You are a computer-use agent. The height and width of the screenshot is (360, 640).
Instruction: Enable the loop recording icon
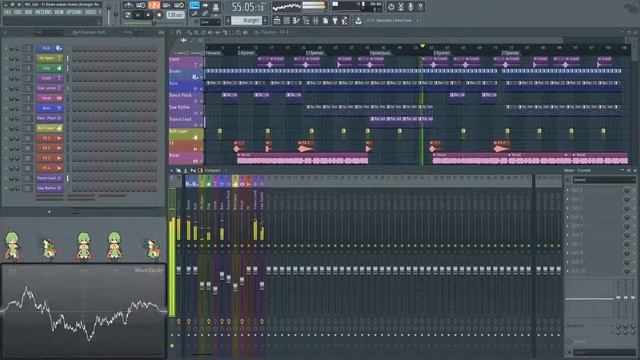[179, 5]
